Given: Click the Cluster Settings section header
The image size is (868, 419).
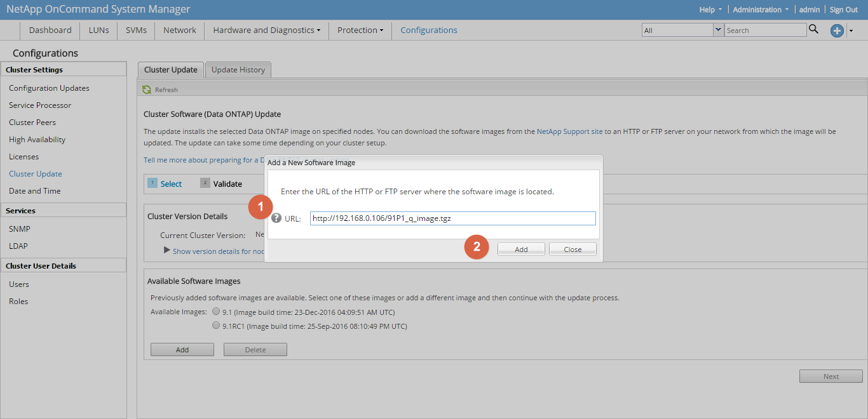Looking at the screenshot, I should 64,70.
